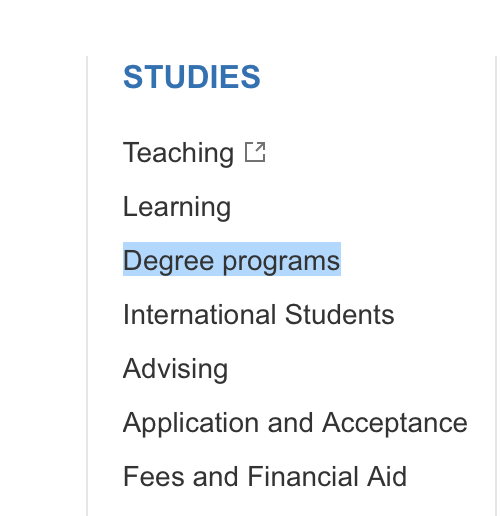Click the word International in the menu
The width and height of the screenshot is (500, 516).
point(200,314)
